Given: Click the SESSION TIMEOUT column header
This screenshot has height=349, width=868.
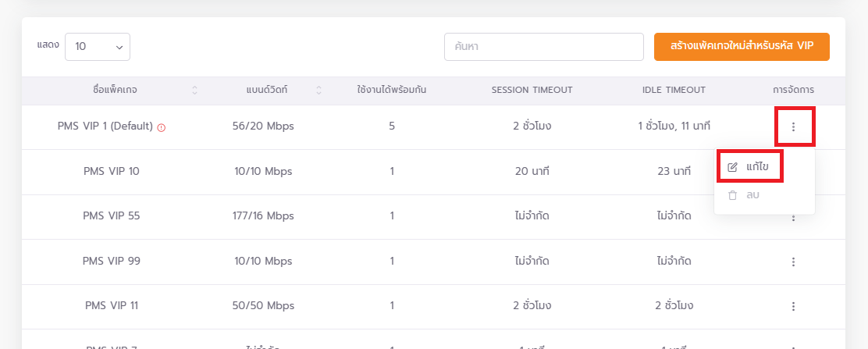Looking at the screenshot, I should (x=532, y=91).
